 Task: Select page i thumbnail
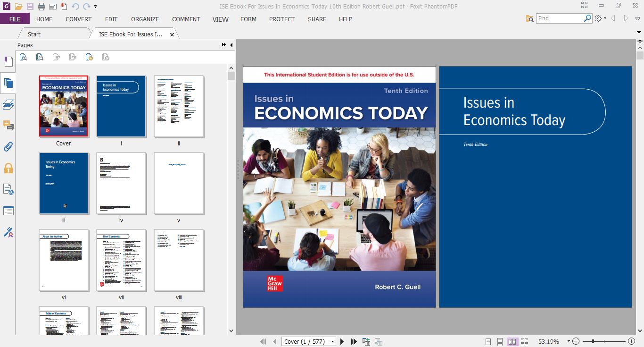click(x=121, y=106)
